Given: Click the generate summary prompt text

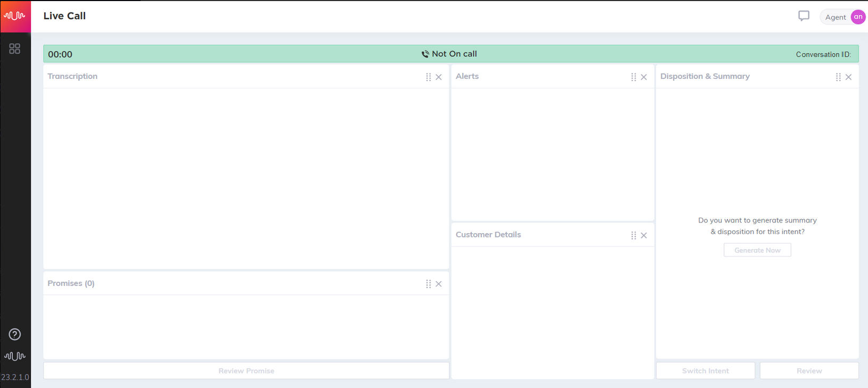Looking at the screenshot, I should point(757,226).
